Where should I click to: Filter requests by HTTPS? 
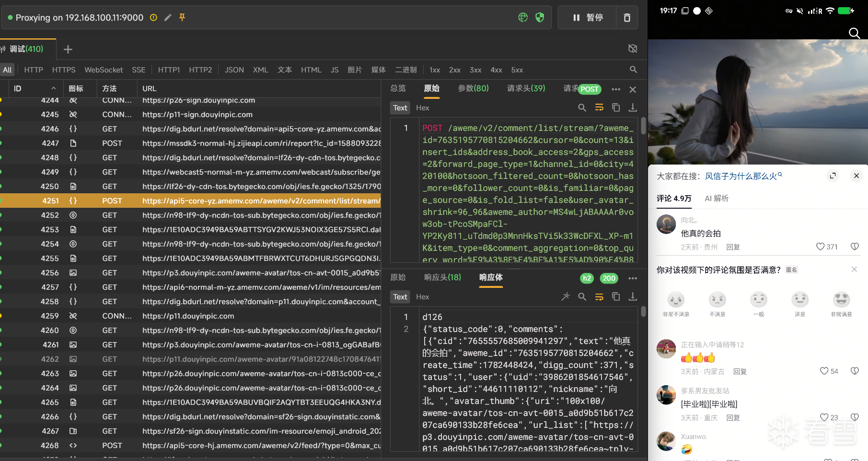click(x=64, y=70)
